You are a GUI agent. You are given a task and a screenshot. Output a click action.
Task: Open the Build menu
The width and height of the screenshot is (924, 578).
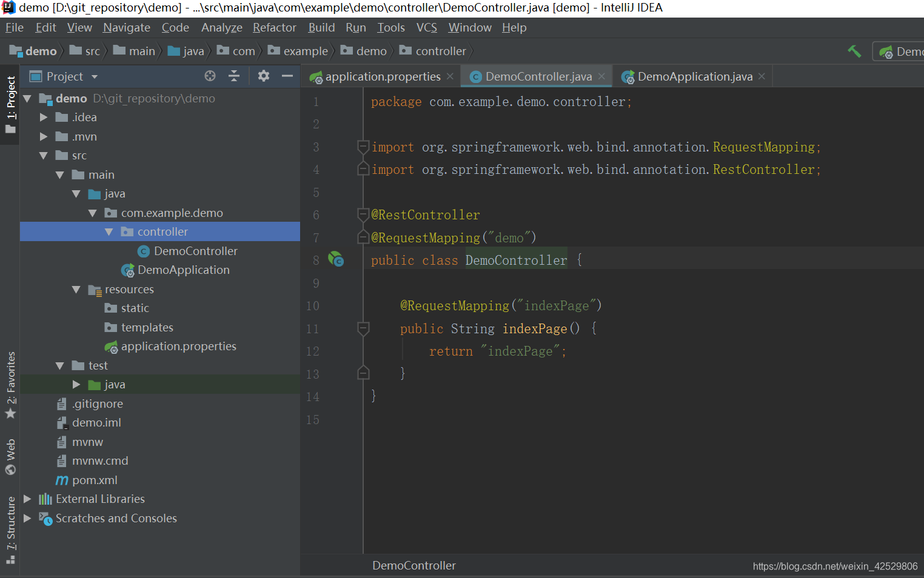pyautogui.click(x=321, y=27)
